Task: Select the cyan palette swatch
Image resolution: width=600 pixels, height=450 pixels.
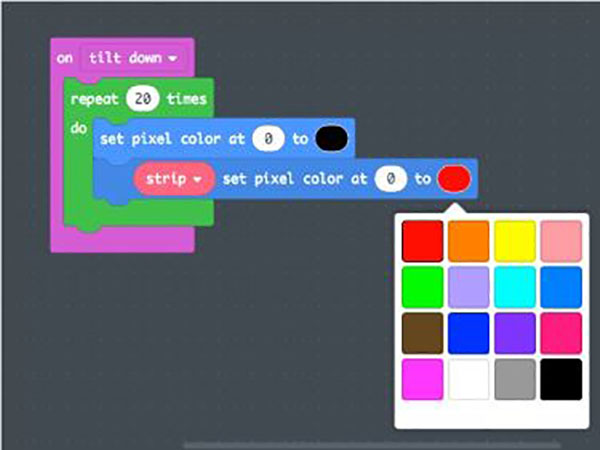Action: pos(514,287)
